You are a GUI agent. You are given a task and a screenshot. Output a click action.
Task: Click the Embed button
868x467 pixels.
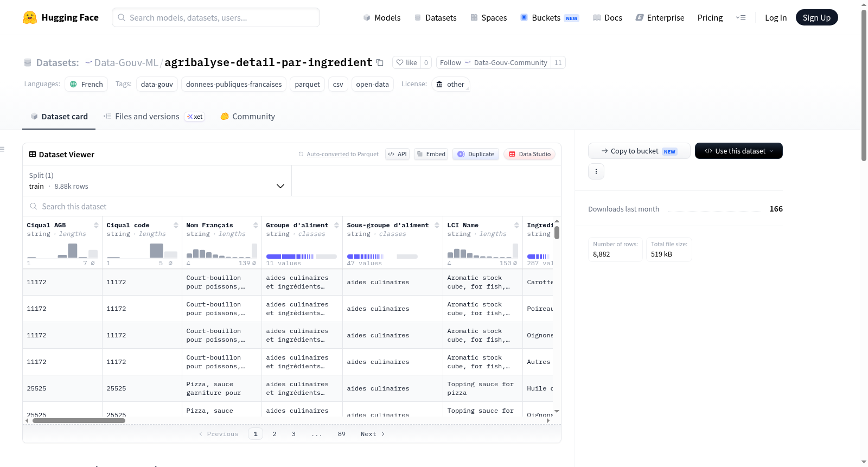431,154
